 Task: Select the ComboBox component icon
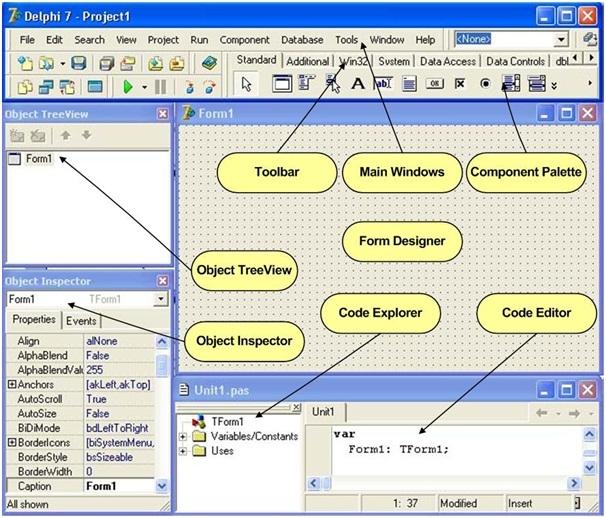click(x=537, y=83)
